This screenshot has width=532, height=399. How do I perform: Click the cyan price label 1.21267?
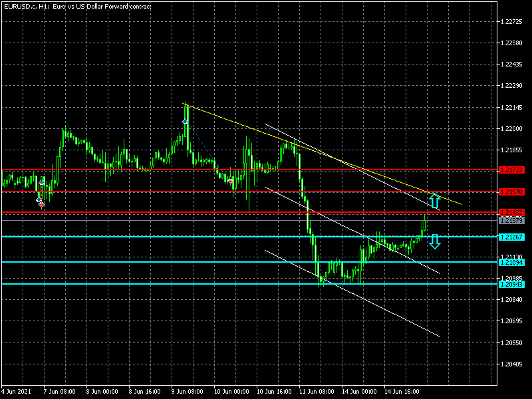coord(511,237)
